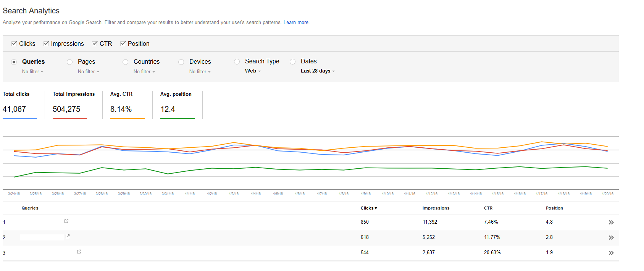Select the Pages radio button
The height and width of the screenshot is (271, 644).
click(x=70, y=62)
